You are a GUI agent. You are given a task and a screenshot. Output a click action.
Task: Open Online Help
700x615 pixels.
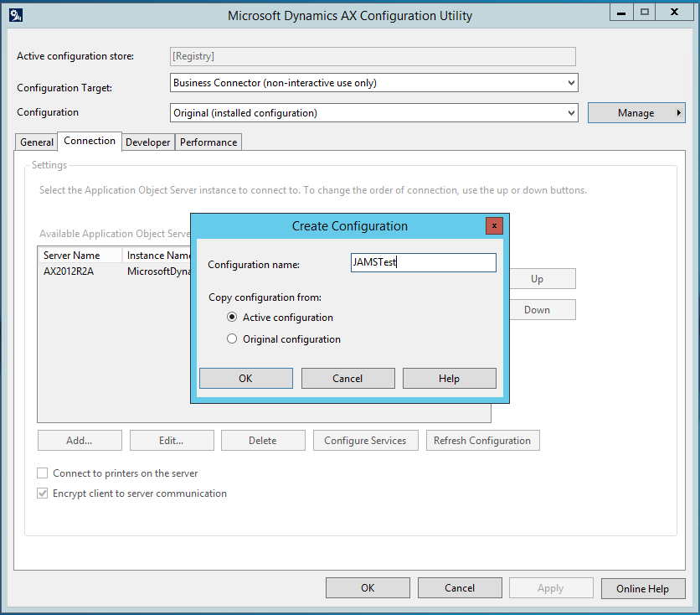coord(642,588)
